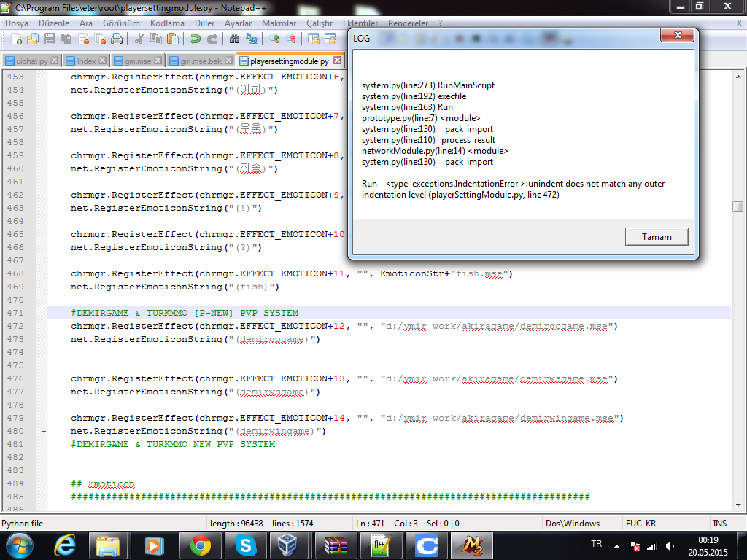
Task: Click the vertical scrollbar thumb
Action: (x=738, y=206)
